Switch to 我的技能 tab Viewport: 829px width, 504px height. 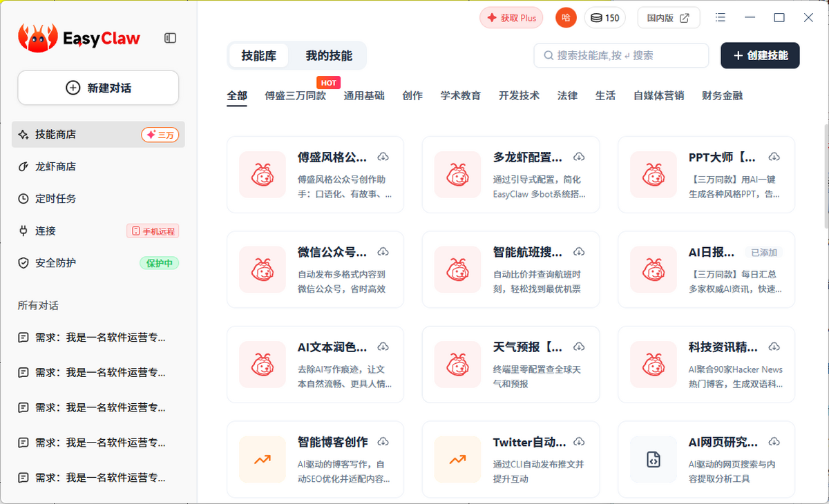[329, 56]
